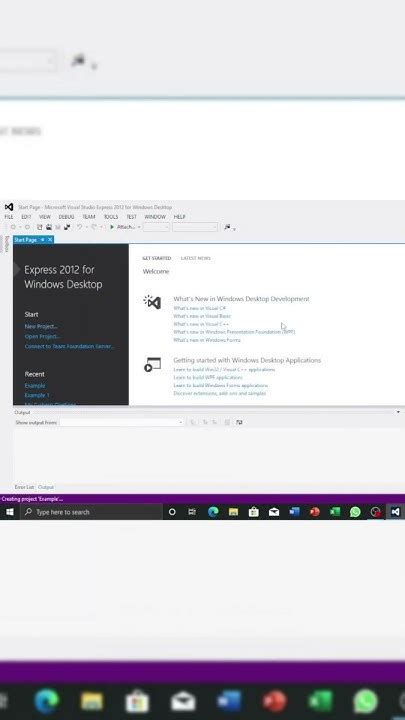The height and width of the screenshot is (720, 405).
Task: Click the Undo toolbar icon
Action: pos(79,227)
